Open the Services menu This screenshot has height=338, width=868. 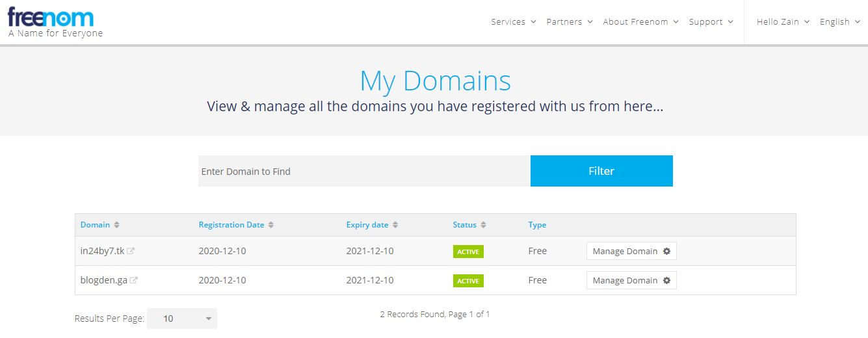(x=513, y=21)
